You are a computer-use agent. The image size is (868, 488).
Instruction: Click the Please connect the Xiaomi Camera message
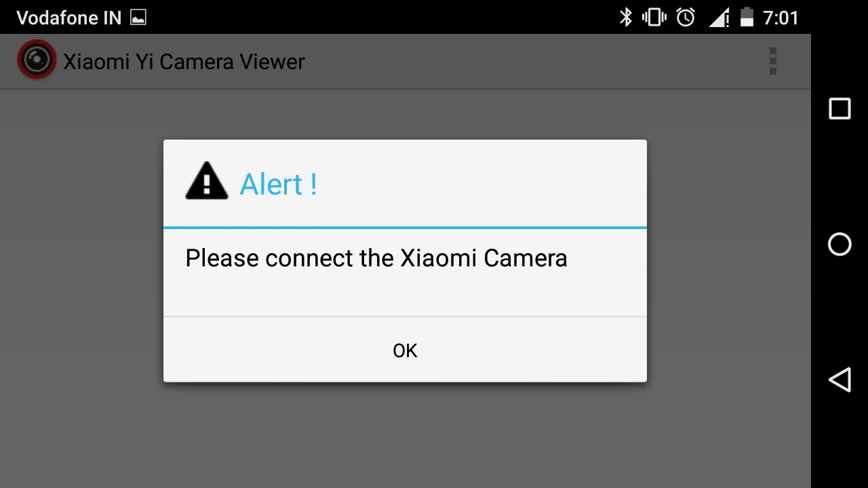(x=376, y=258)
